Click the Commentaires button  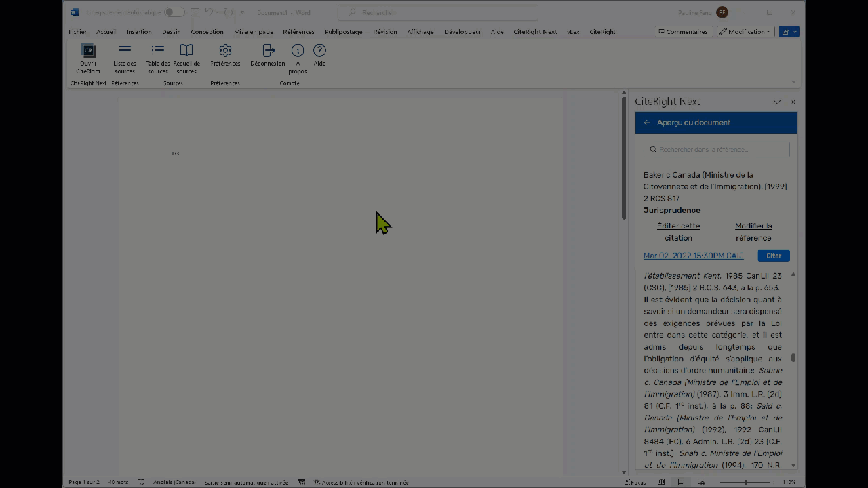point(683,32)
